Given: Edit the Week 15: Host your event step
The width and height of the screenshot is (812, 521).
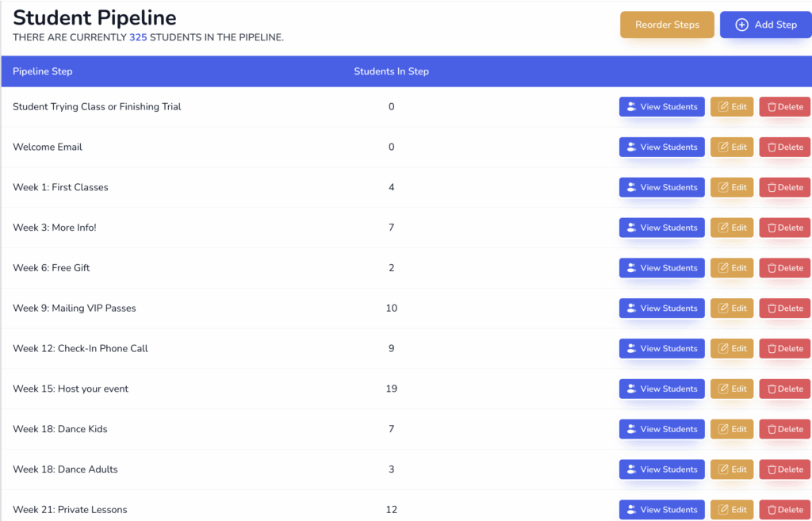Looking at the screenshot, I should coord(732,389).
